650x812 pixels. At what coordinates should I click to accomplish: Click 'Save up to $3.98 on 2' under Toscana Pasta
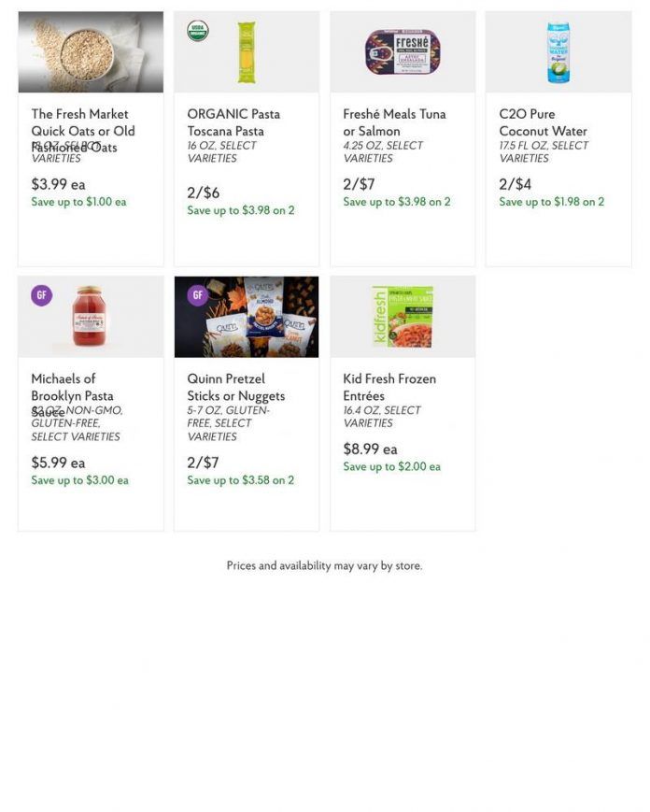[x=239, y=210]
